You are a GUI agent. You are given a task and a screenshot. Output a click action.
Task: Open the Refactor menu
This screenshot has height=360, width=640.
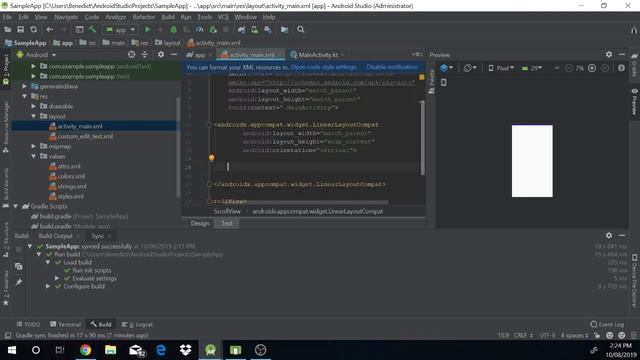pyautogui.click(x=144, y=17)
